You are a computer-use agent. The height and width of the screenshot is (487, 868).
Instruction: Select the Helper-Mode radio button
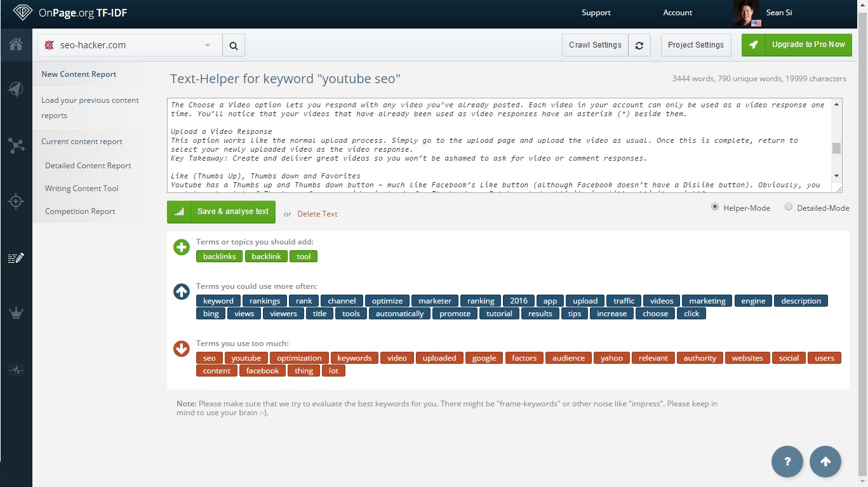(715, 207)
